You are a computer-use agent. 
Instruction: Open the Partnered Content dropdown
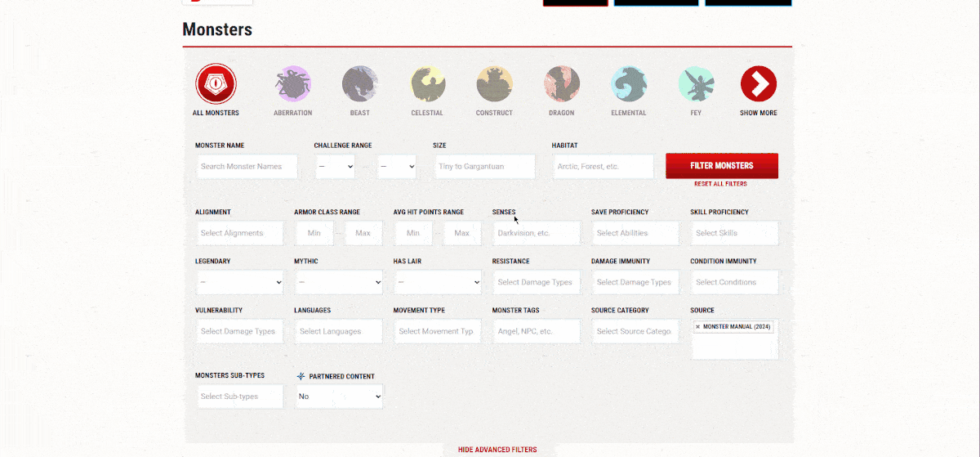click(x=338, y=397)
